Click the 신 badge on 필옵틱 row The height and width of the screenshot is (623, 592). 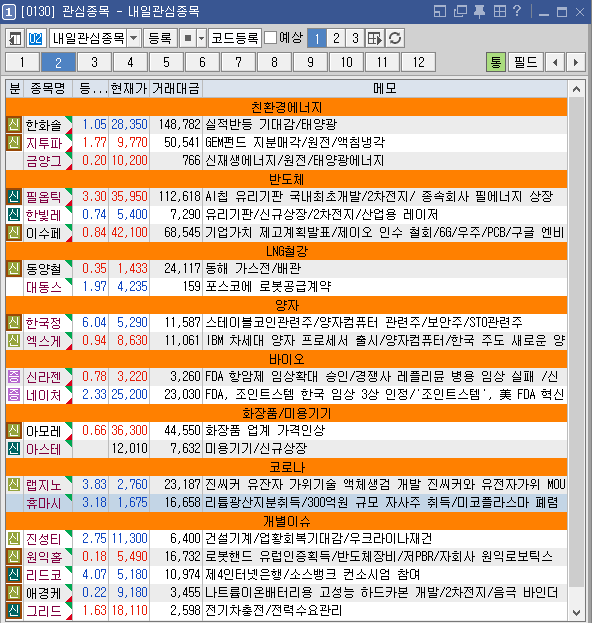pyautogui.click(x=14, y=197)
